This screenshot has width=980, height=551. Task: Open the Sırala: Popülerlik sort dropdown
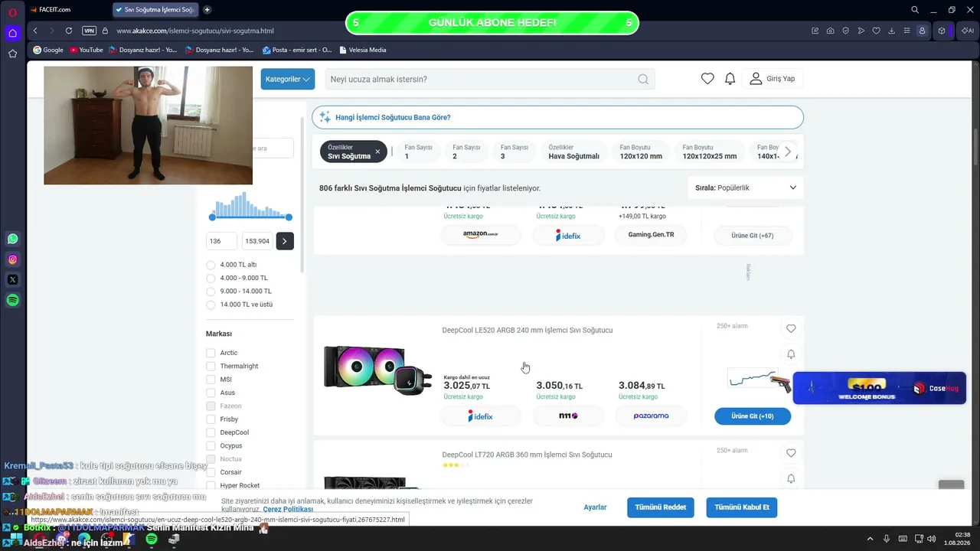[745, 187]
